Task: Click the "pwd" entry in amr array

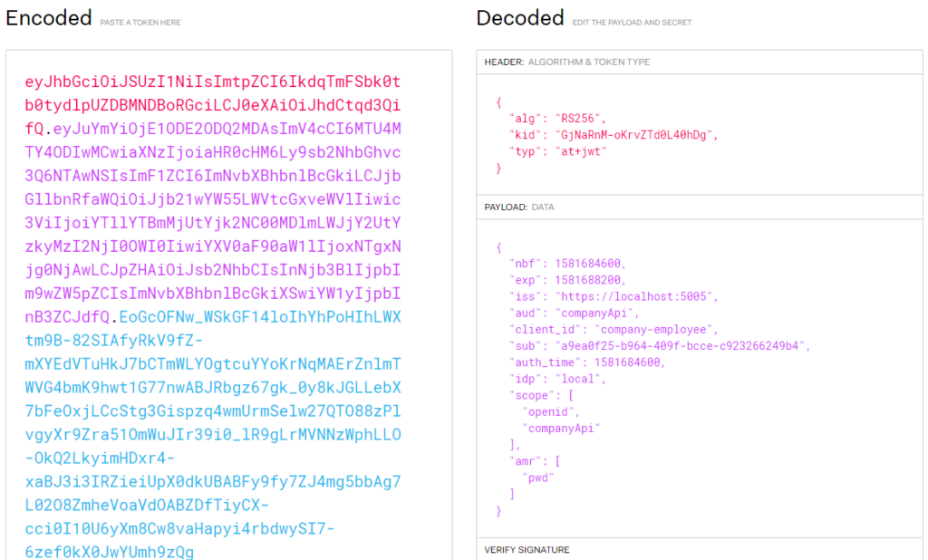Action: point(538,477)
